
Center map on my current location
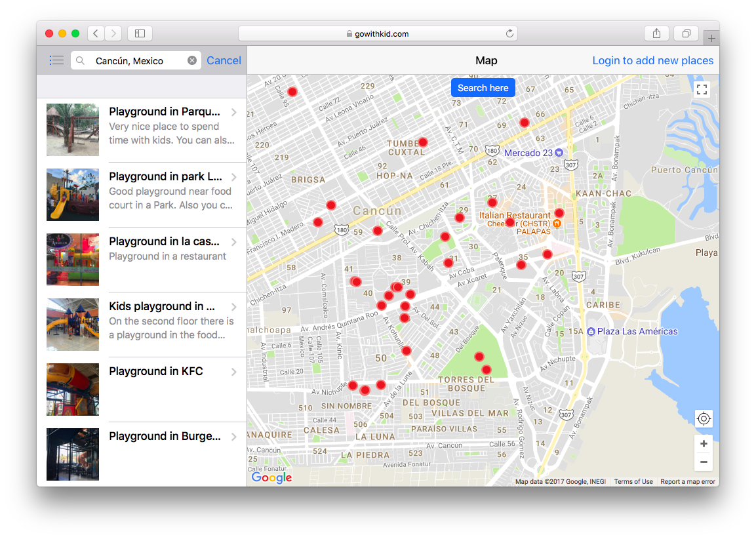pos(704,418)
